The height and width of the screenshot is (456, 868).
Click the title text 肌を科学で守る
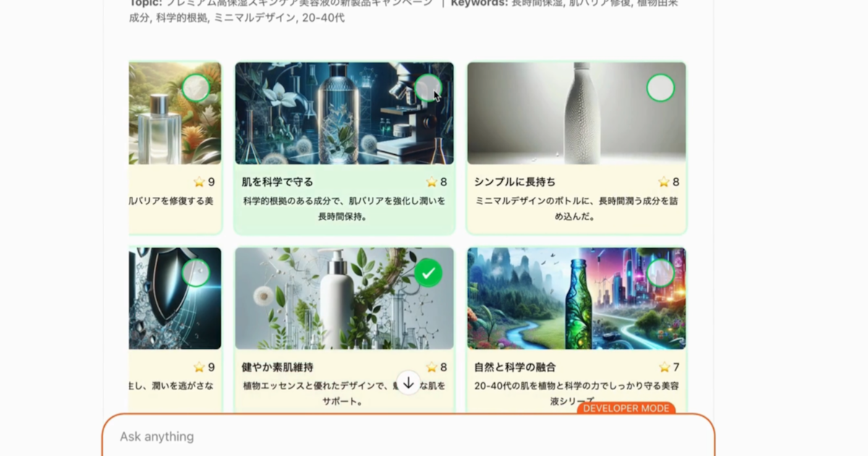pyautogui.click(x=278, y=182)
